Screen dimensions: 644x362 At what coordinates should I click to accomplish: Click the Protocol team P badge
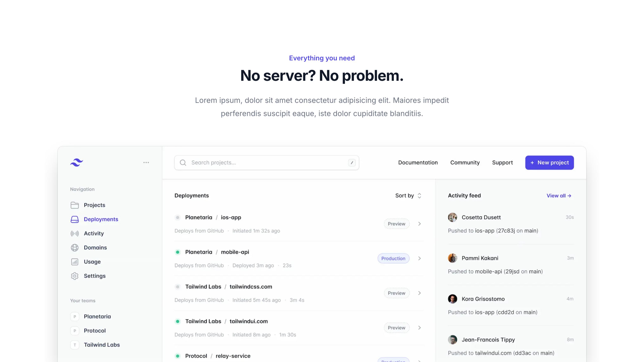point(75,331)
